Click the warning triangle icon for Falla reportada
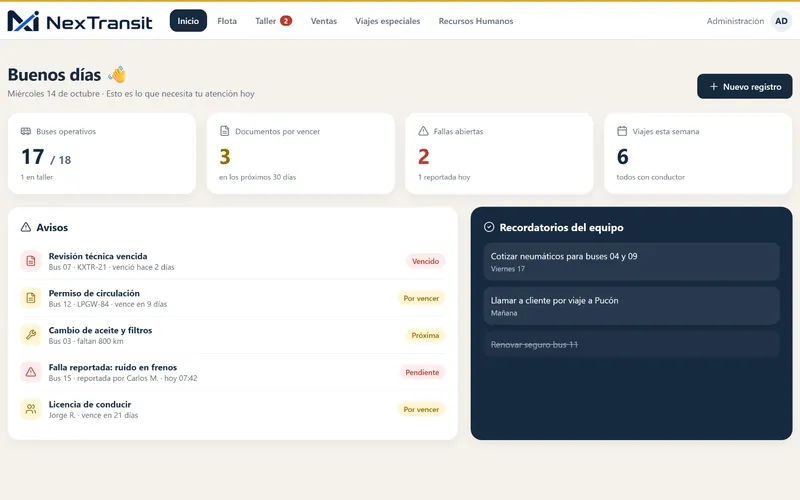The height and width of the screenshot is (500, 800). click(31, 372)
